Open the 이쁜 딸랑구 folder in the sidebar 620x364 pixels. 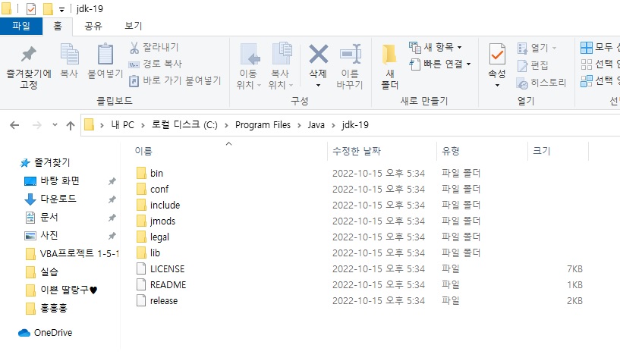tap(61, 290)
